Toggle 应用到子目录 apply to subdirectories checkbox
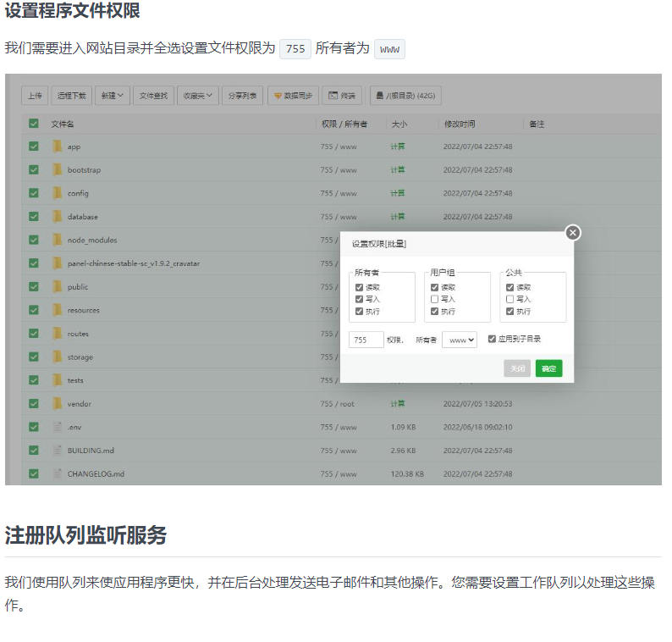672x642 pixels. 492,340
